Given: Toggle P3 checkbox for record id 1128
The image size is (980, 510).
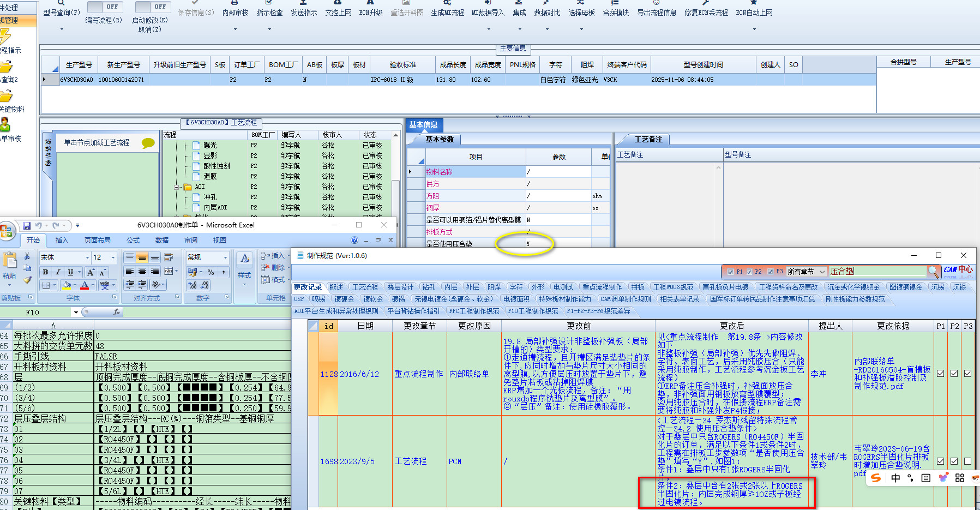Looking at the screenshot, I should tap(967, 374).
